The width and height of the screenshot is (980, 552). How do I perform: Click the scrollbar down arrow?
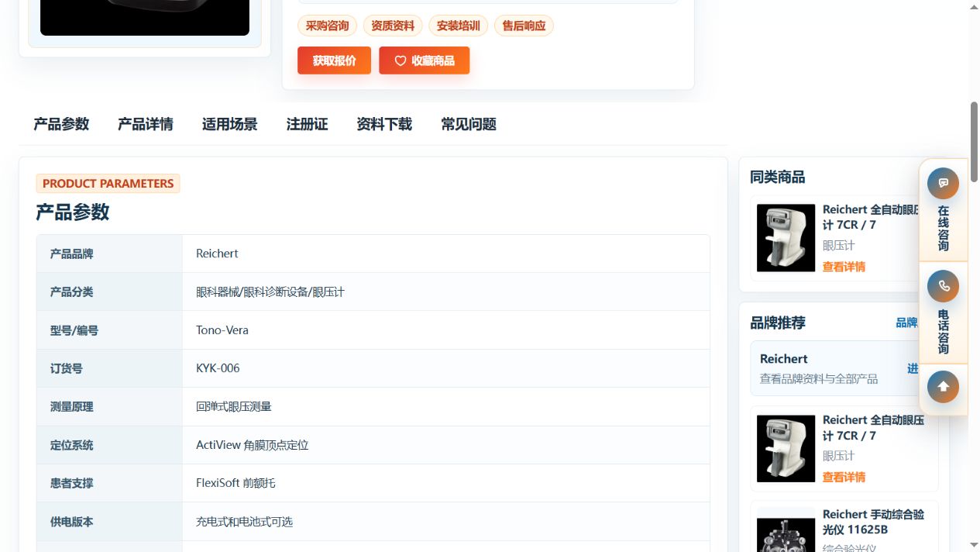coord(974,545)
